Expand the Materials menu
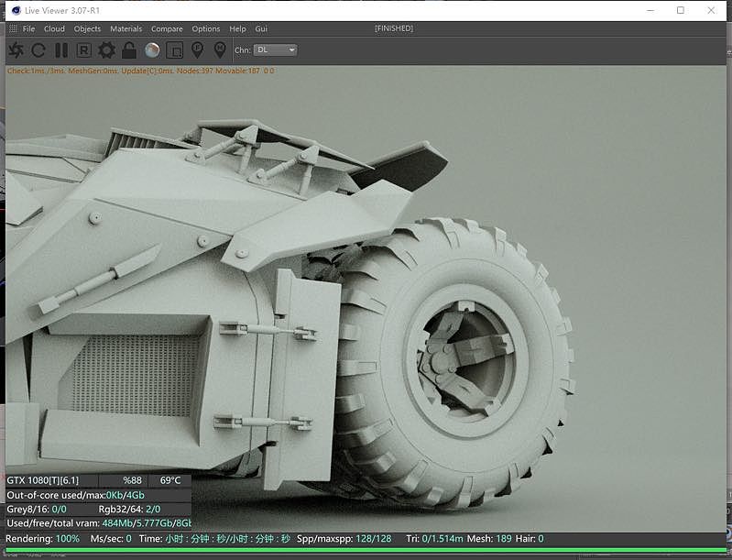Screen dimensions: 732x560 (126, 28)
